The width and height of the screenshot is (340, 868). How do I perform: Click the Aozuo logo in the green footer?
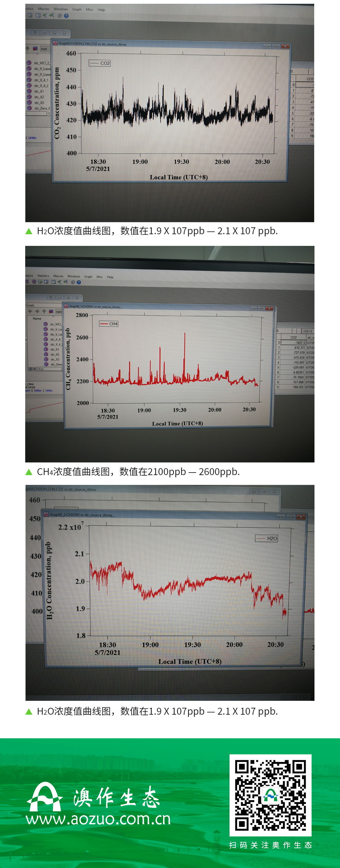point(44,797)
